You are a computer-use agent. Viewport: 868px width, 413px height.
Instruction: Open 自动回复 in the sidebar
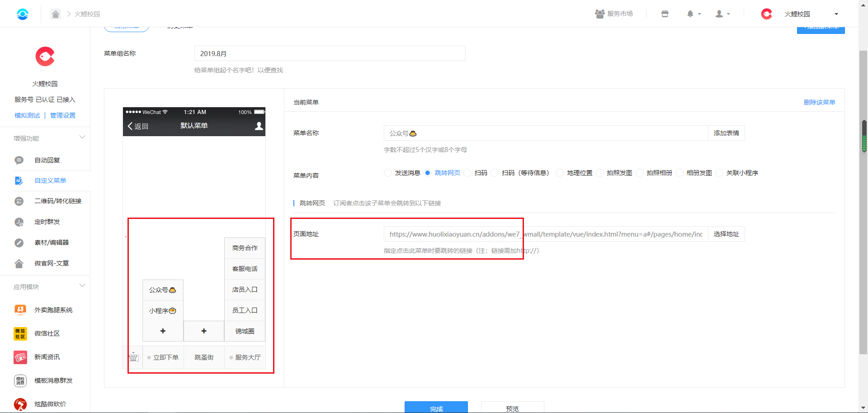pos(47,160)
